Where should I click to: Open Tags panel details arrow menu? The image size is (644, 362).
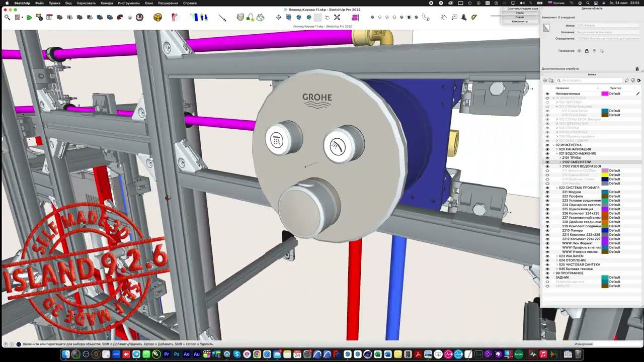coord(639,80)
